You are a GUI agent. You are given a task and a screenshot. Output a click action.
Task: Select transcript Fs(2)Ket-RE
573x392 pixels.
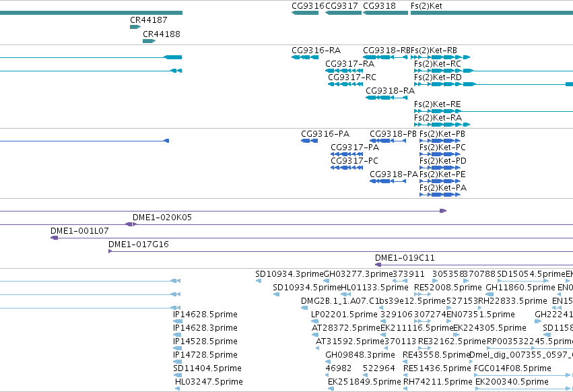pos(494,111)
